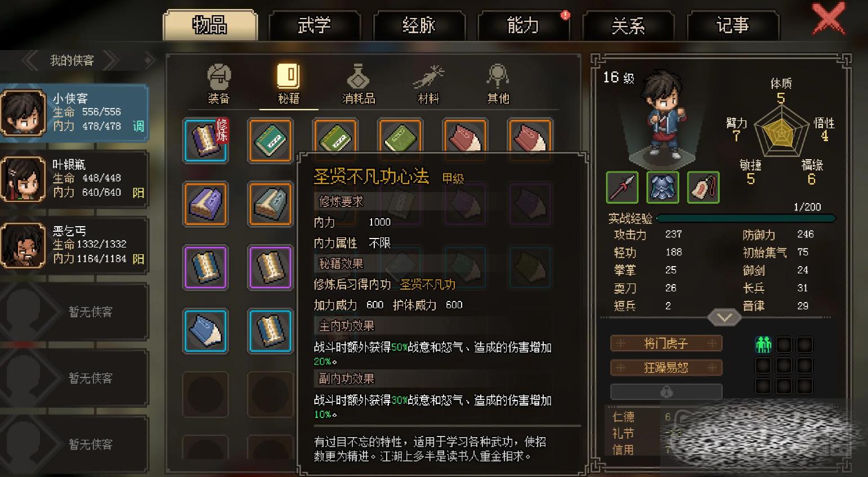This screenshot has width=868, height=477.
Task: Click the equipped armor slot
Action: (663, 187)
